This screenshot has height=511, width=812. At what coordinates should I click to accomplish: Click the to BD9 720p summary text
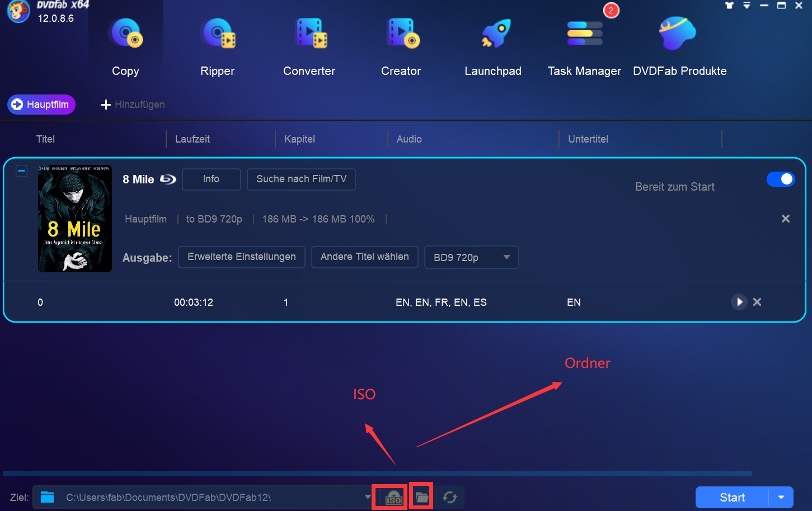tap(214, 219)
